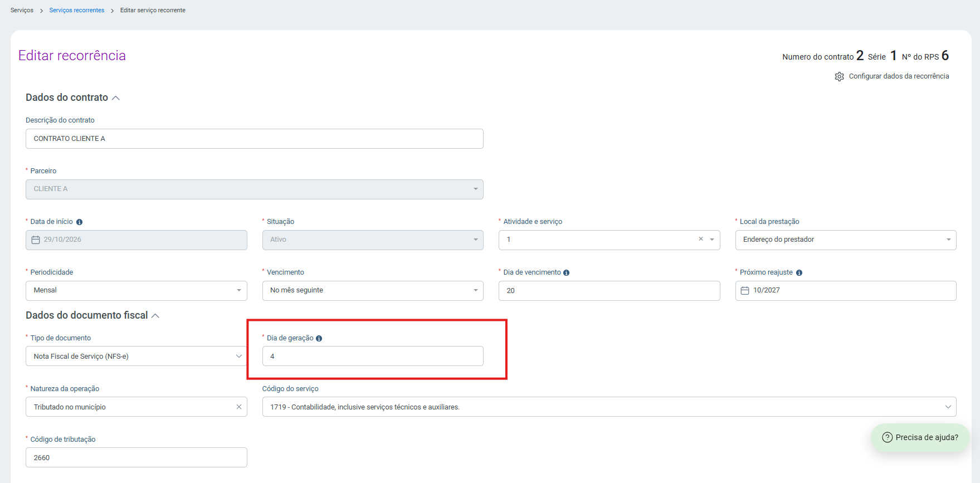Click the info icon beside Data de início
The height and width of the screenshot is (483, 980).
click(79, 222)
